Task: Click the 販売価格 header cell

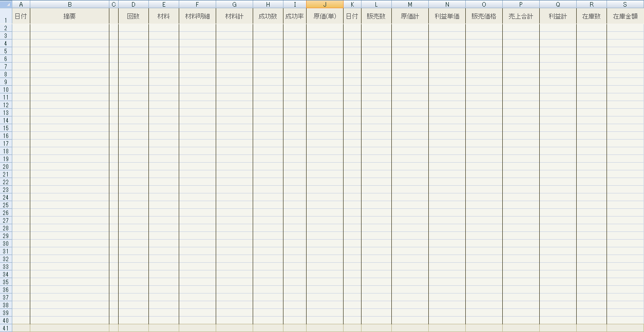Action: 484,16
